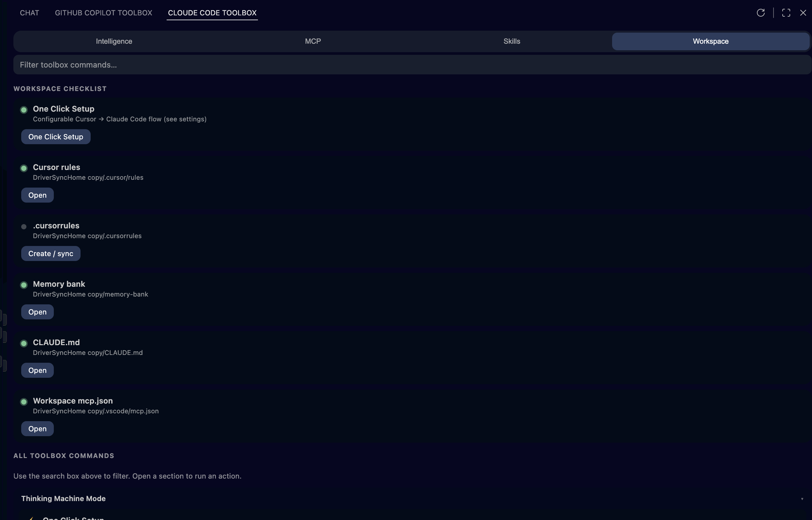Screen dimensions: 812x520
Task: Switch to the CHAT tab
Action: click(29, 13)
